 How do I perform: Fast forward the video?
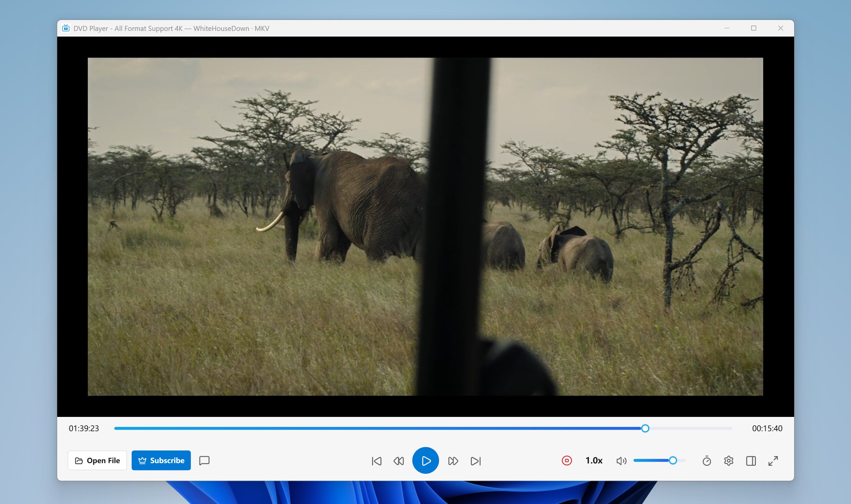(453, 461)
